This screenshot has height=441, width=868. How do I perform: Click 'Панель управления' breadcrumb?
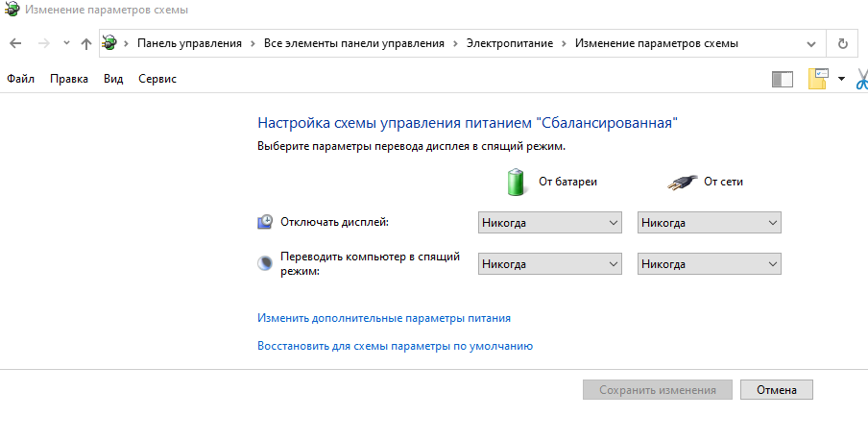[189, 43]
